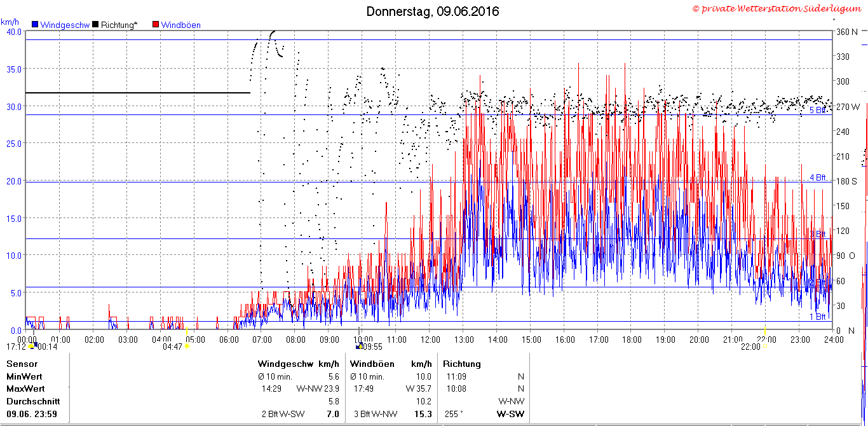Image resolution: width=868 pixels, height=426 pixels.
Task: Click the black Richtung legend square
Action: pyautogui.click(x=95, y=25)
